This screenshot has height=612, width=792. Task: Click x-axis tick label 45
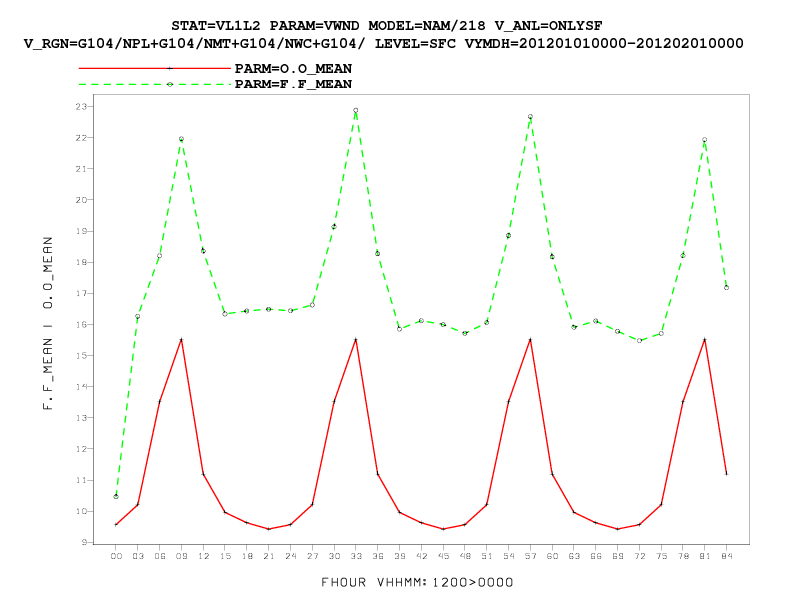click(x=443, y=556)
